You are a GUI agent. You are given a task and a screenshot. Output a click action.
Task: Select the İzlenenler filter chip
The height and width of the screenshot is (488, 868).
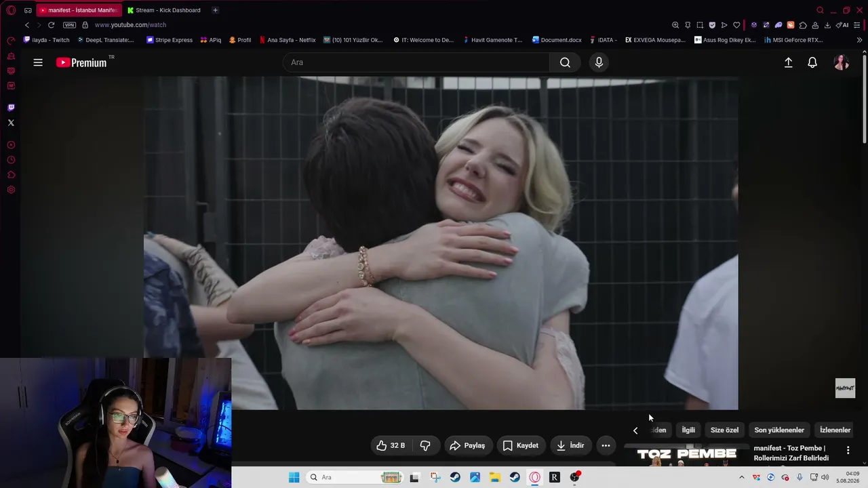[835, 430]
